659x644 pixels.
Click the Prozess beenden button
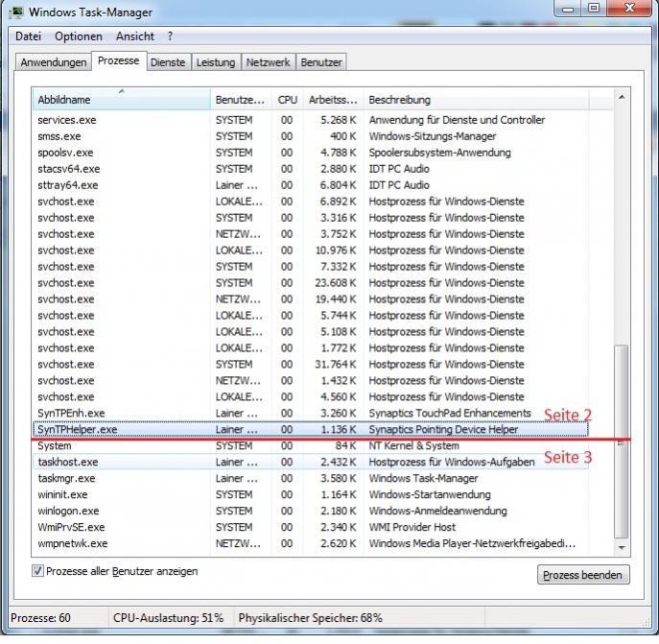tap(583, 575)
